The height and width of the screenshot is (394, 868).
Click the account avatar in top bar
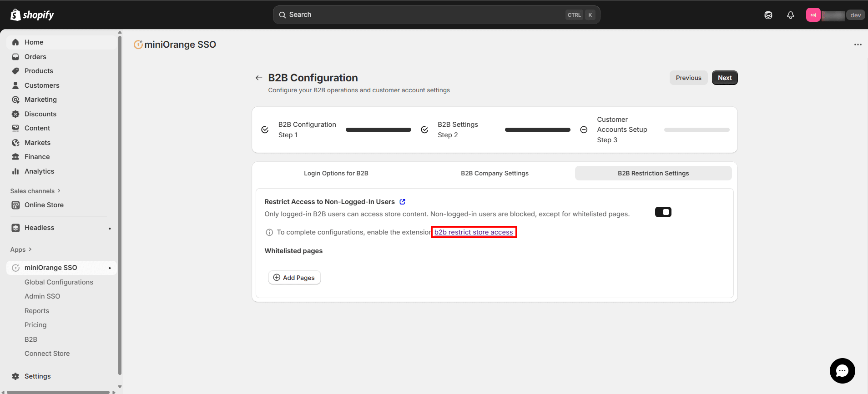click(x=813, y=15)
